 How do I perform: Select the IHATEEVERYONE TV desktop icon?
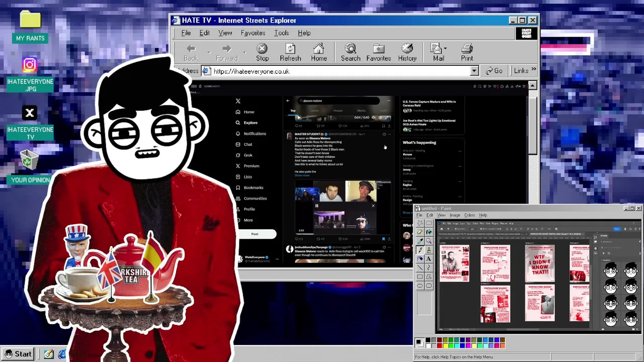coord(30,123)
